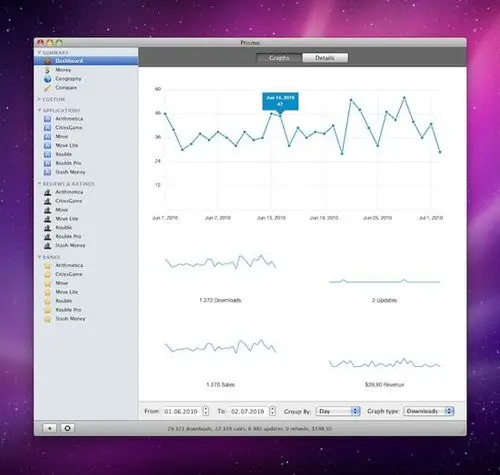The height and width of the screenshot is (475, 500).
Task: Click the From date field 01.06.2010
Action: point(181,411)
